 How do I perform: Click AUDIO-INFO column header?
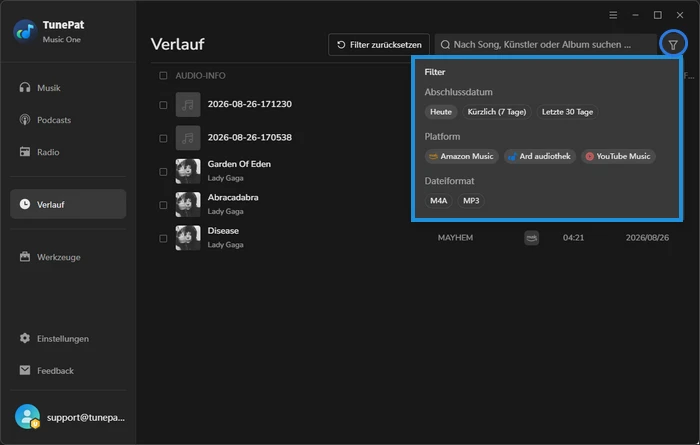pos(200,76)
